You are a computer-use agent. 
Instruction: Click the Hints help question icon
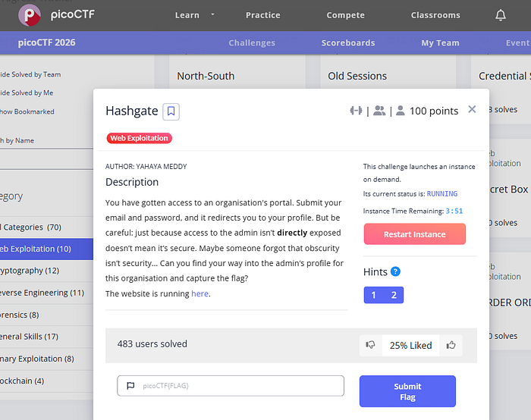395,271
